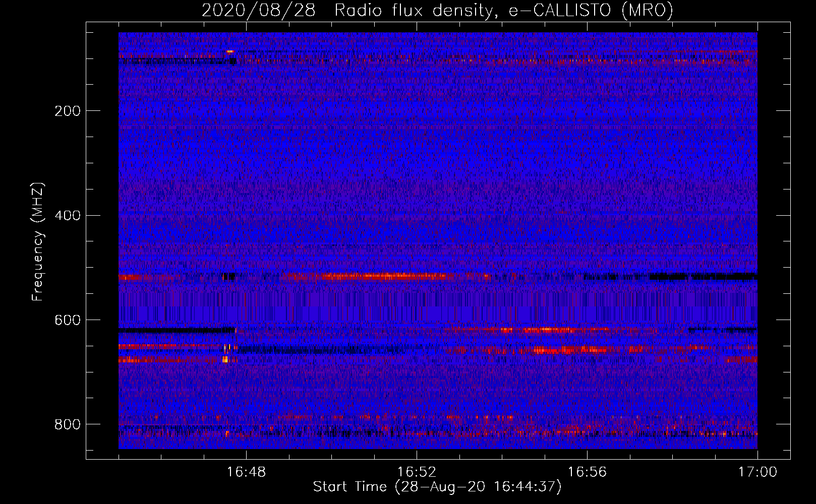Click the 16:48 time tick label

(x=246, y=472)
